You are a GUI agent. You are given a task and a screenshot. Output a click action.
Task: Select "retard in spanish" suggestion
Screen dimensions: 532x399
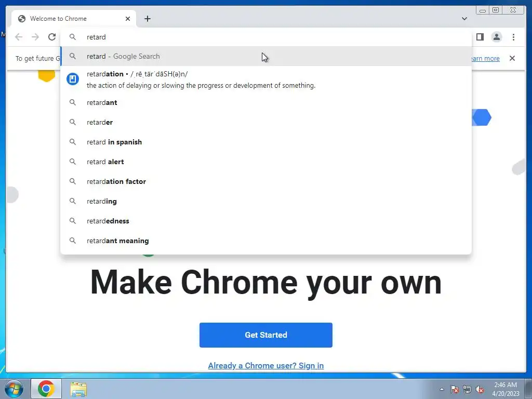pyautogui.click(x=266, y=142)
